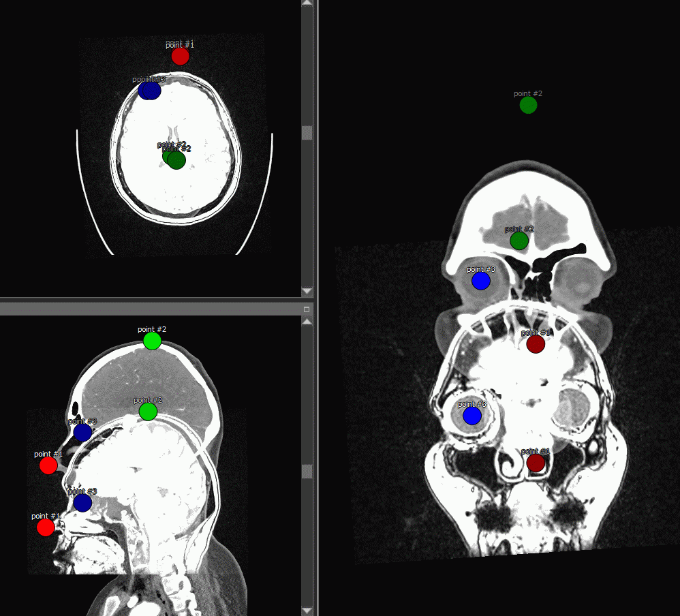Viewport: 680px width, 616px height.
Task: Select the lower blue point #3 in sagittal view
Action: [x=82, y=503]
